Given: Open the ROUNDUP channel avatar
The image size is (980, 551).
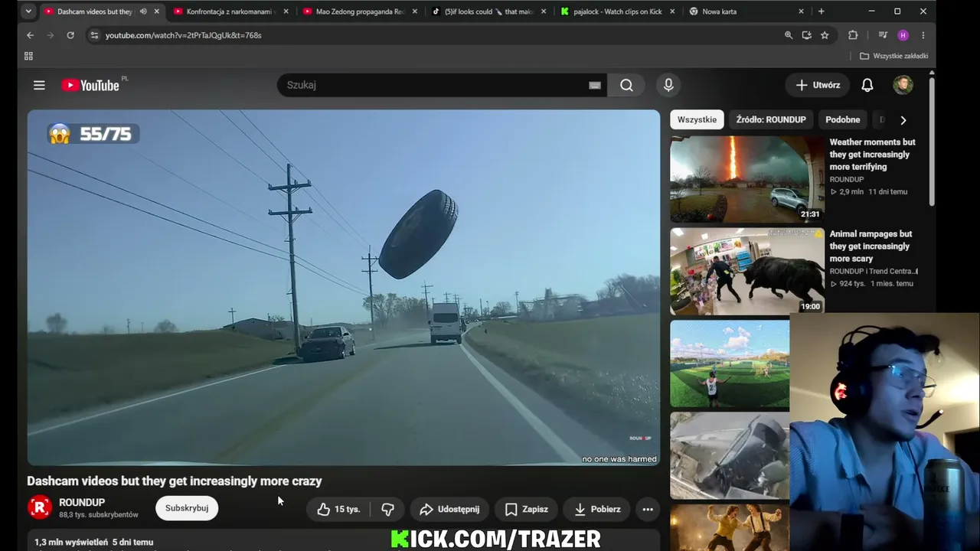Looking at the screenshot, I should (x=39, y=507).
